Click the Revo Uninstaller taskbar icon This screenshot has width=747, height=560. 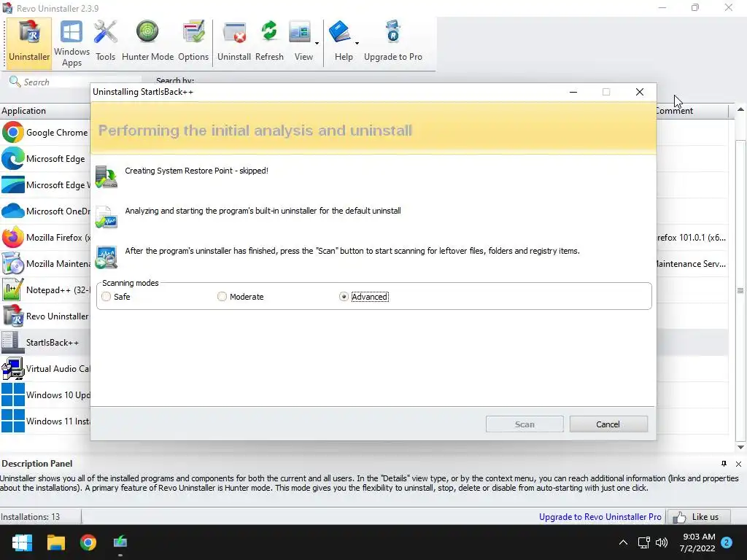point(120,542)
